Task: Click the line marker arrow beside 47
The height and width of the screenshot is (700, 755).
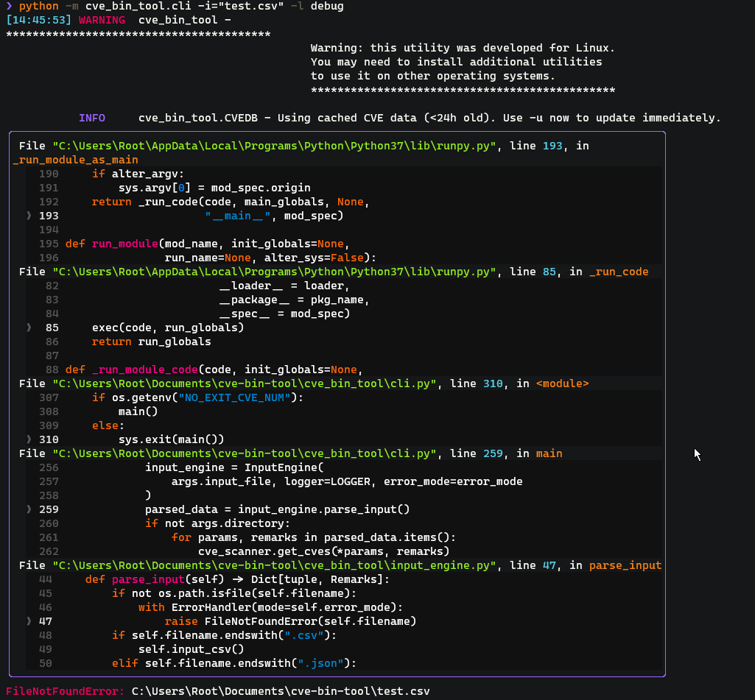Action: click(x=29, y=621)
